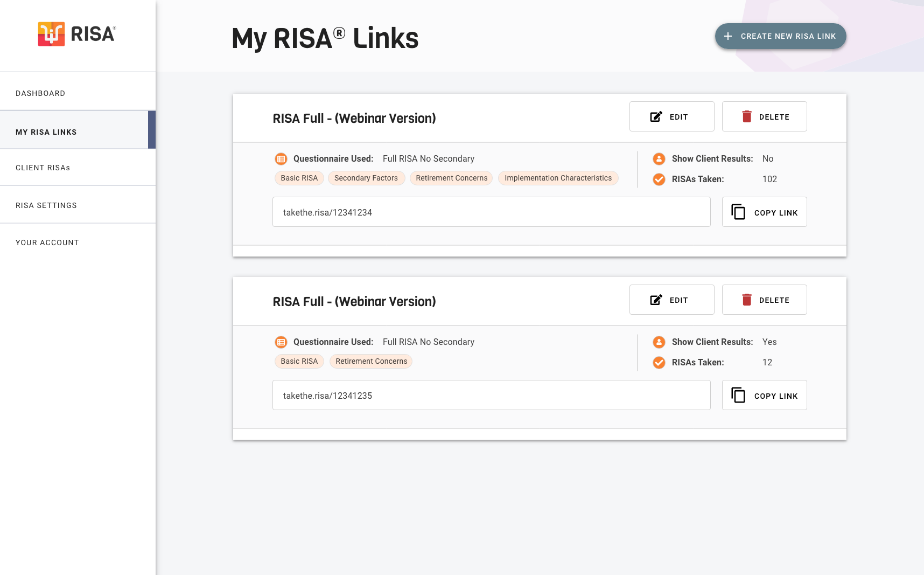
Task: Go to Client RISAs page
Action: [x=78, y=168]
